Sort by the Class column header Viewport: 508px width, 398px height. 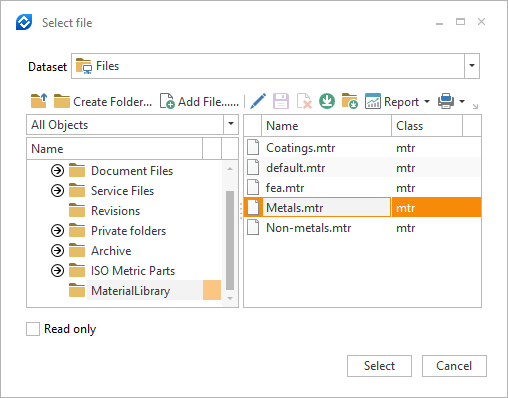427,126
